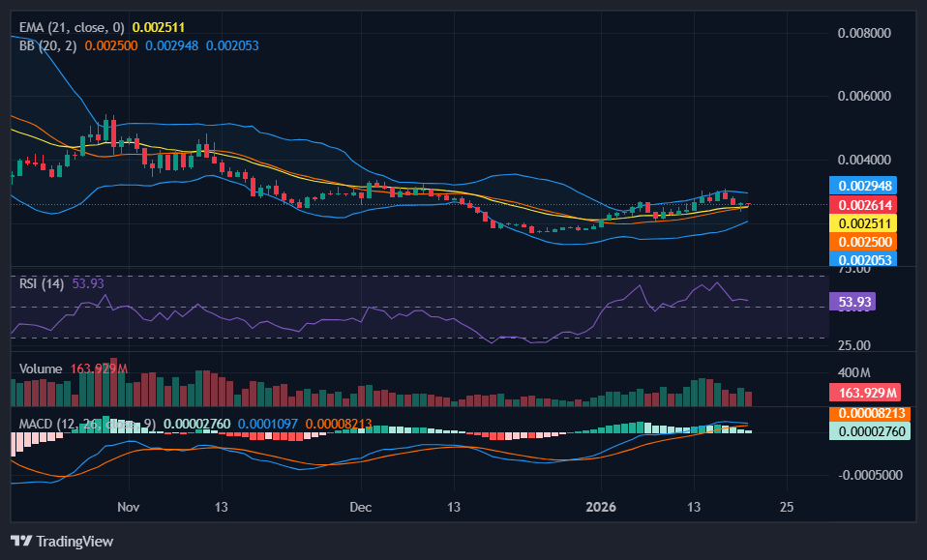
Task: Click the 0.00002760 MACD histogram axis label
Action: pyautogui.click(x=865, y=431)
